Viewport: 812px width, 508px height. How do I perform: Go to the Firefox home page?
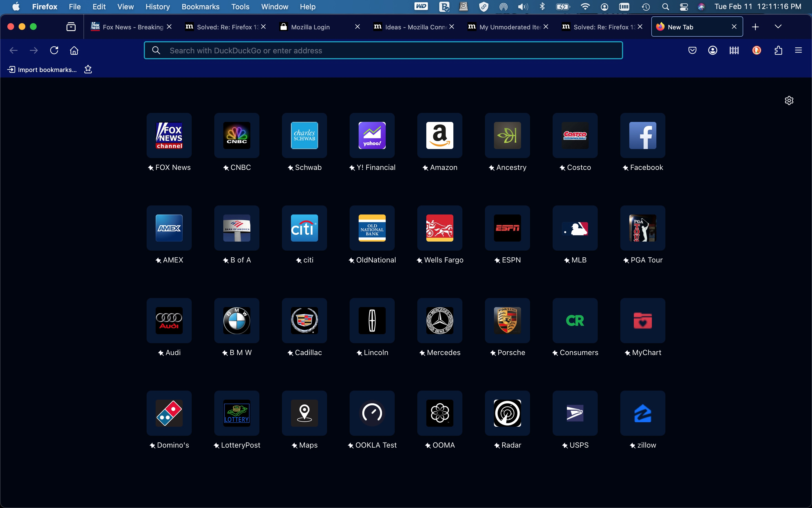click(x=74, y=51)
